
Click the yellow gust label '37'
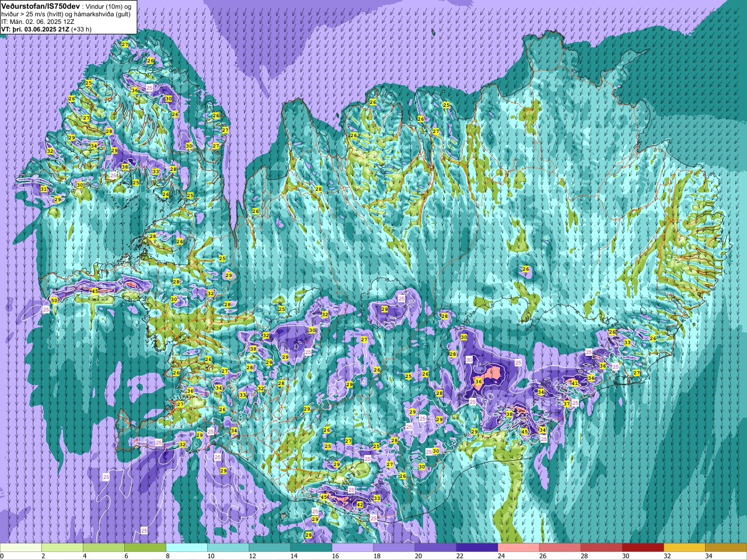click(x=566, y=404)
